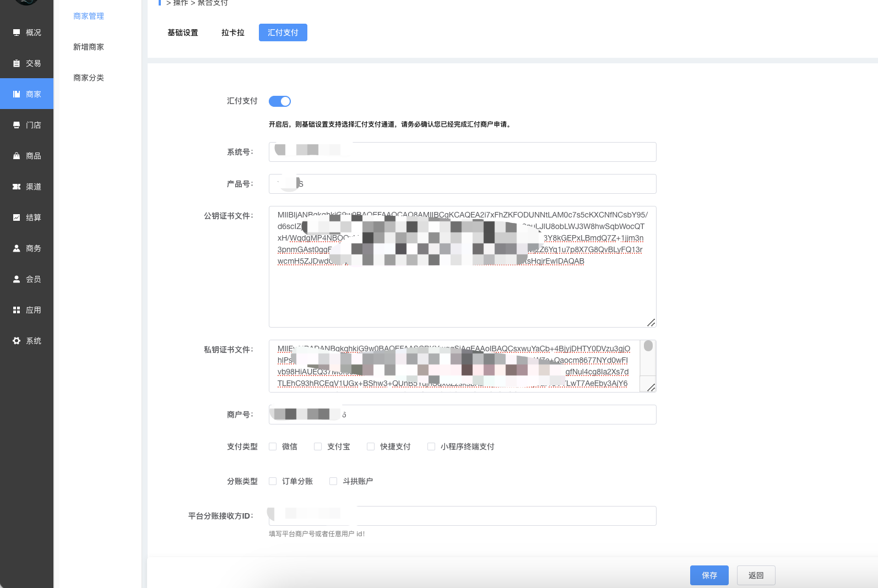Click the 系统号 input field
878x588 pixels.
click(x=463, y=152)
